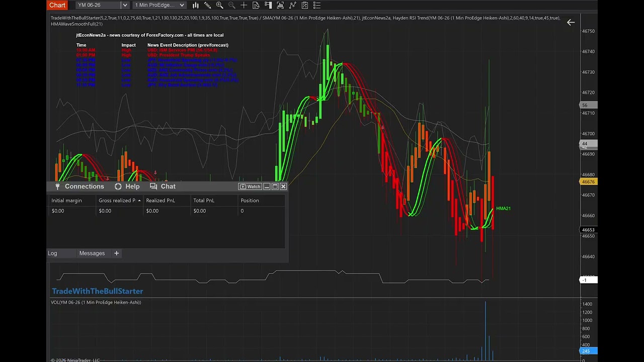Click the Impact column heading in news

[129, 45]
